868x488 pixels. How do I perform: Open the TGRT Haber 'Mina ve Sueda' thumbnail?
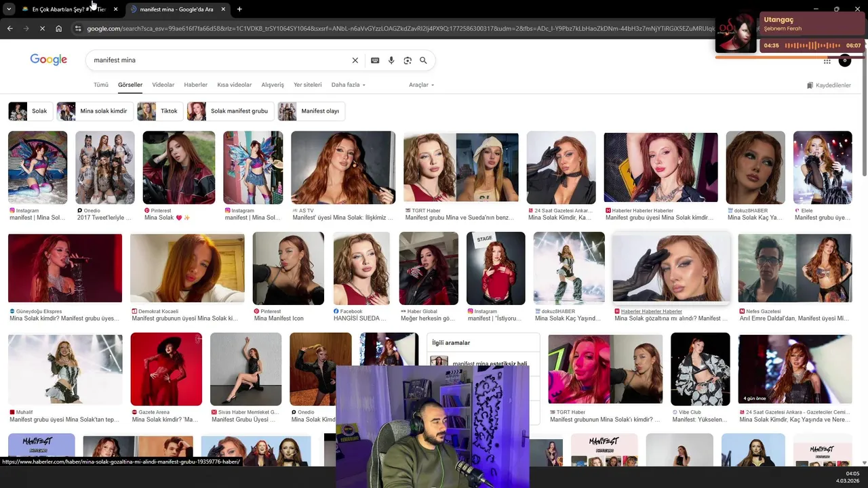(x=461, y=167)
